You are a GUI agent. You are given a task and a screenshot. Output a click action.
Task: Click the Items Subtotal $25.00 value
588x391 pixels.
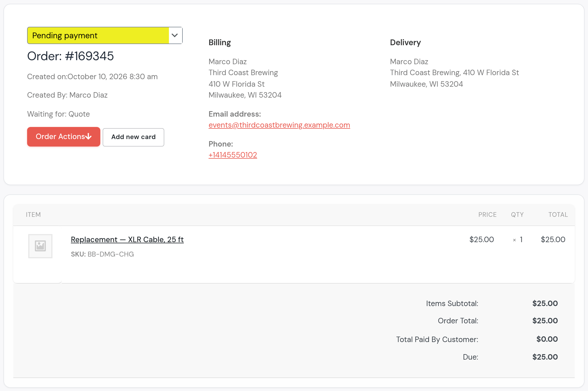pos(545,303)
